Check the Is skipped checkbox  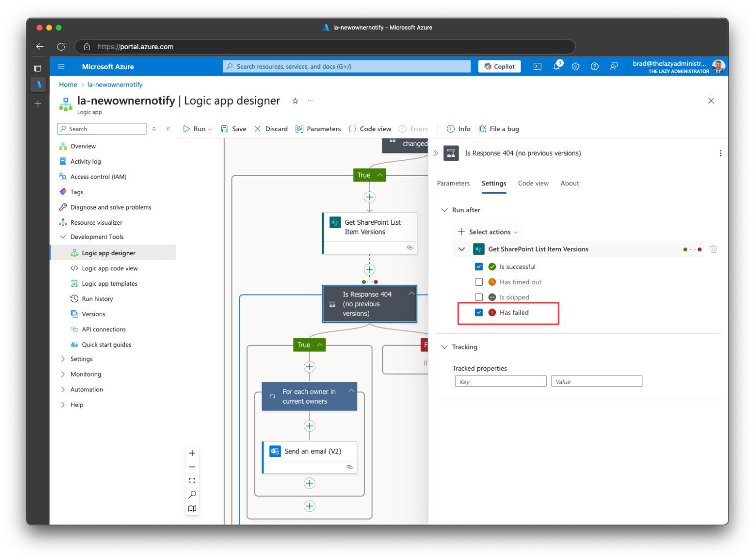pos(479,297)
